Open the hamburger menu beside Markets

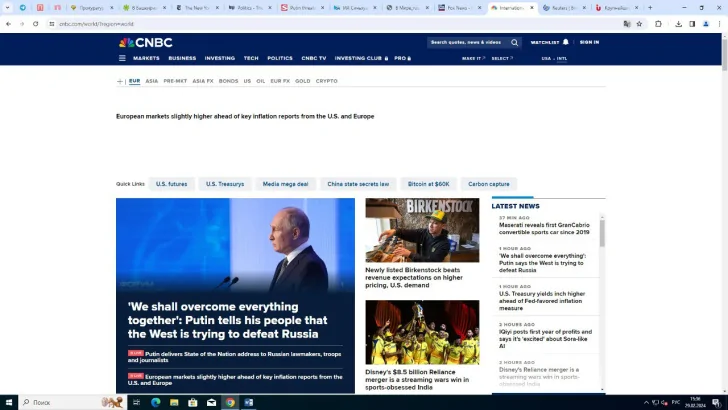122,58
